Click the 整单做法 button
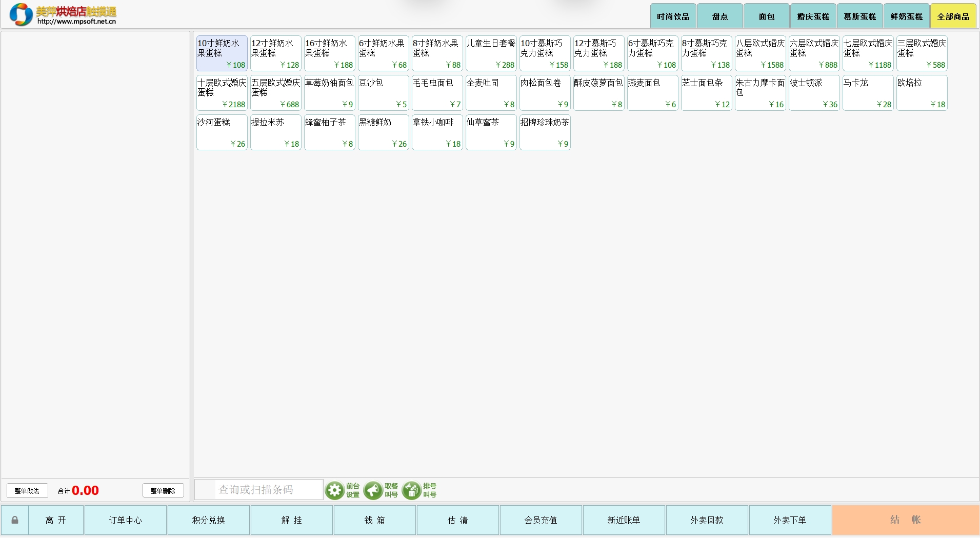Image resolution: width=980 pixels, height=538 pixels. click(x=27, y=491)
